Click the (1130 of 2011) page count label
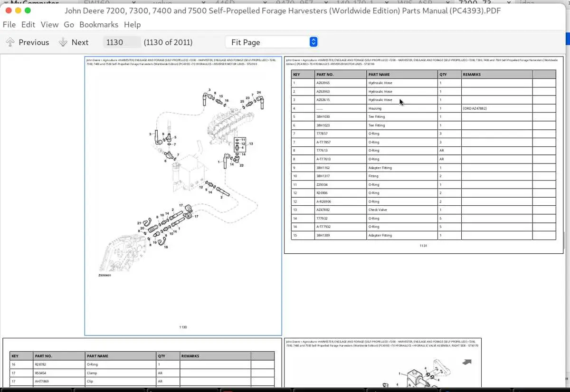570x392 pixels. 168,42
